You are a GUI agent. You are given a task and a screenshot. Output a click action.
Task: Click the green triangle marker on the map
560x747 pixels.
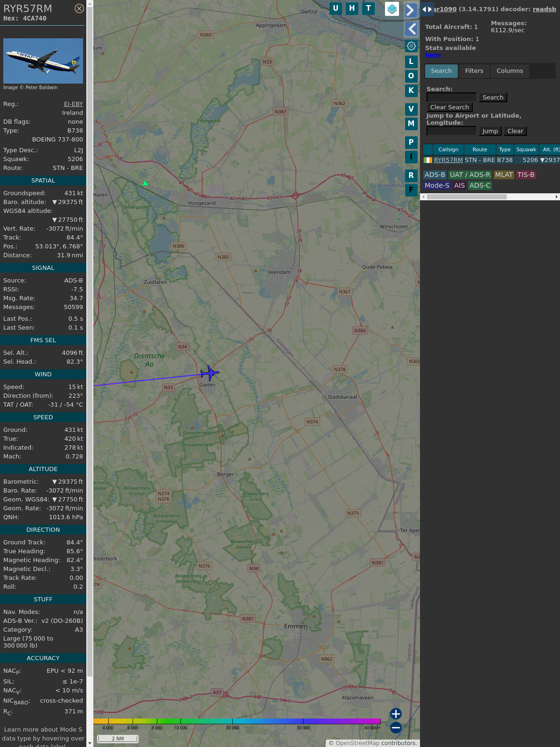(145, 183)
